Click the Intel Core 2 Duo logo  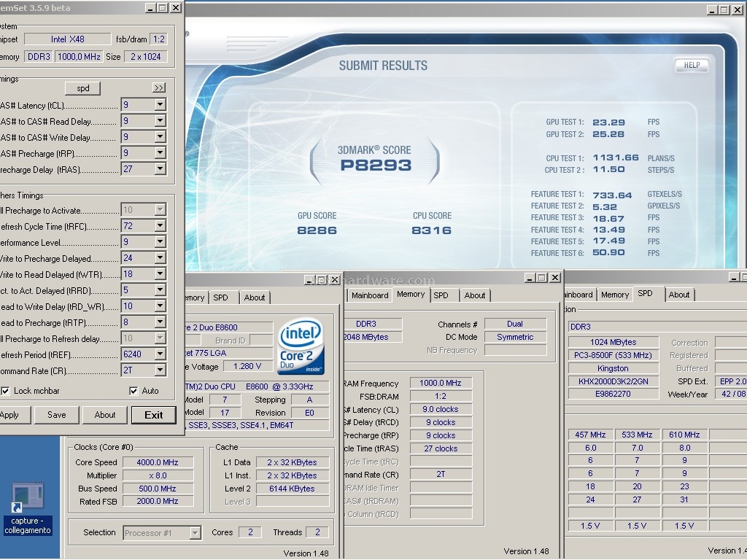(x=301, y=346)
